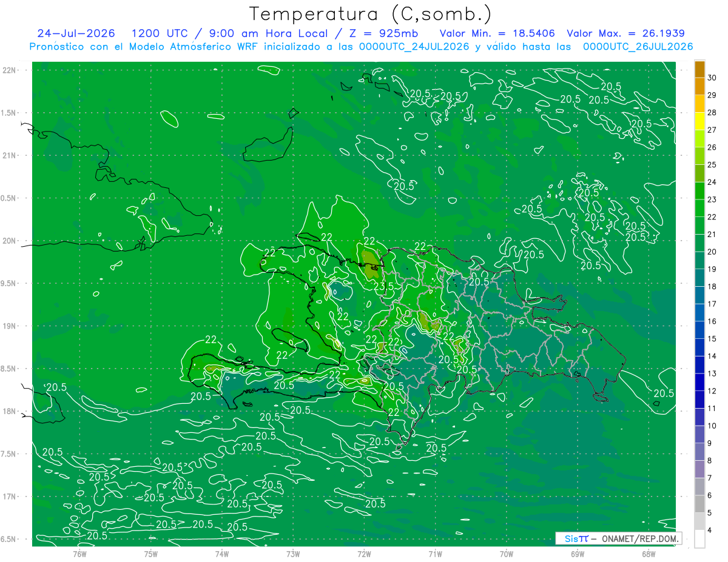Click the '76W' longitude axis label
This screenshot has height=562, width=728.
coord(79,554)
